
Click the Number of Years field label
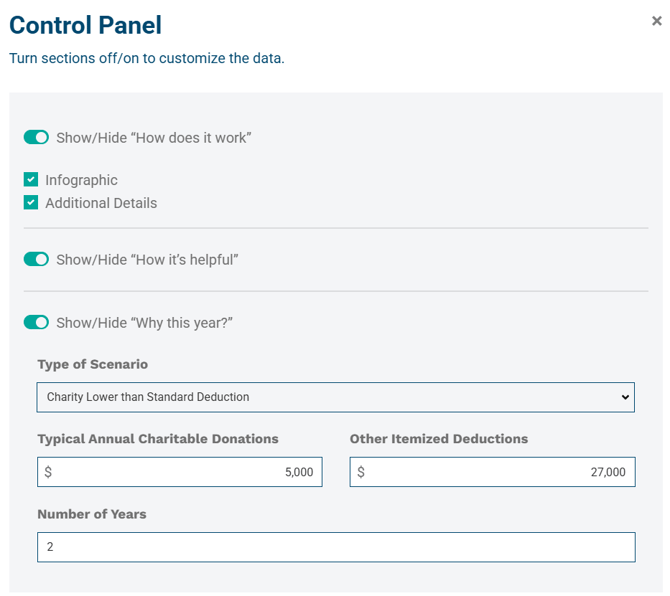point(92,514)
